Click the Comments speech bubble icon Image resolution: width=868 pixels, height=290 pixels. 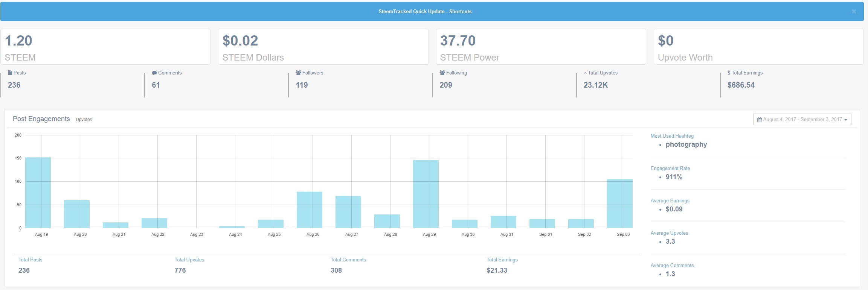tap(154, 73)
